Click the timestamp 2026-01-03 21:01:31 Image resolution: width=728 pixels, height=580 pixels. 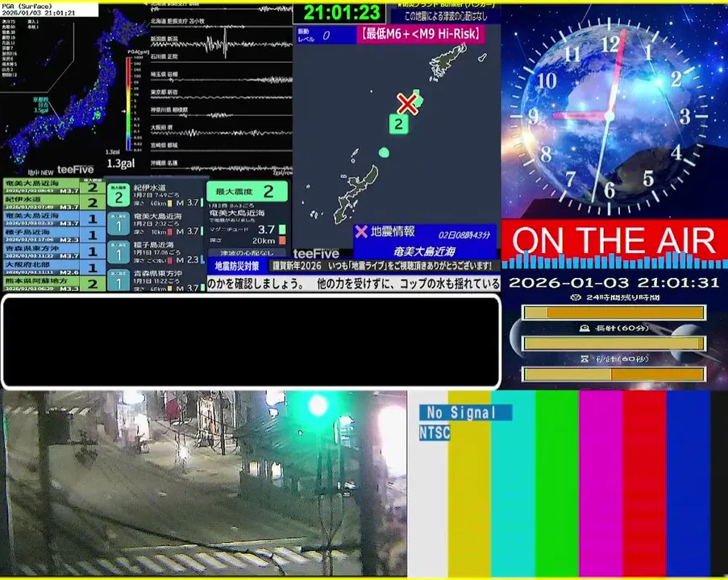614,282
